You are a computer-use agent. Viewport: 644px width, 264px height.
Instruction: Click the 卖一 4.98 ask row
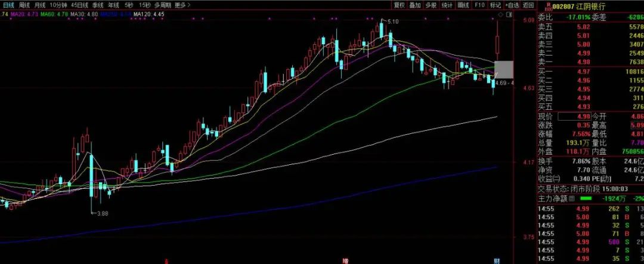tap(590, 62)
